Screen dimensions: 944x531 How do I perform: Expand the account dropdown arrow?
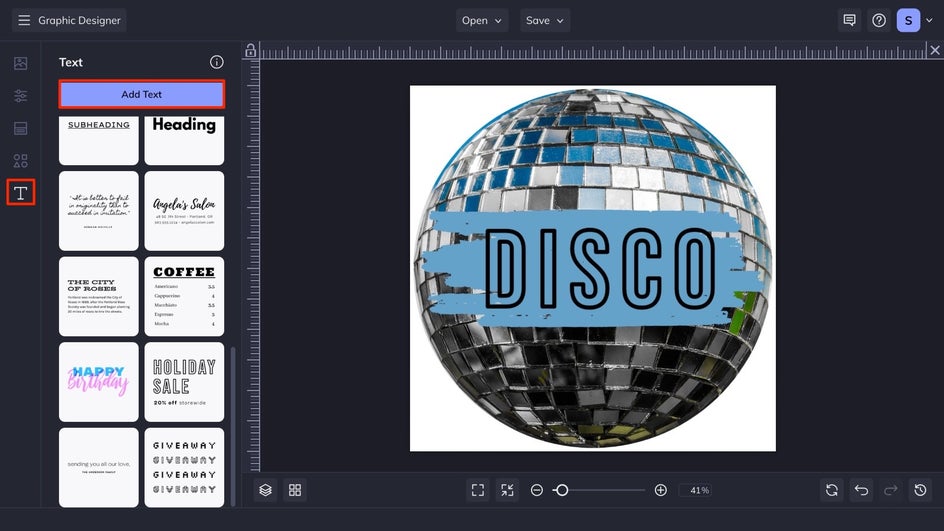[x=929, y=20]
